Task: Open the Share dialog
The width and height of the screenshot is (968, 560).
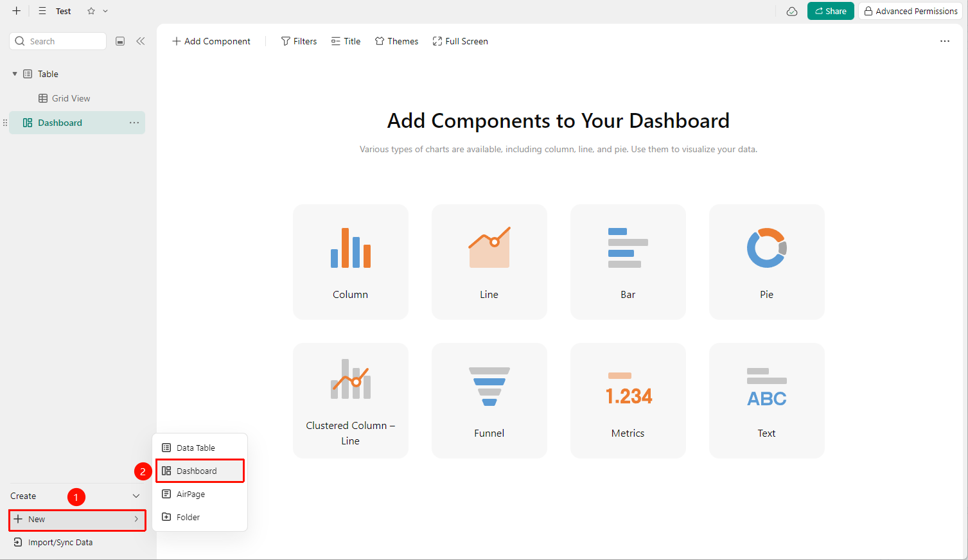Action: click(831, 11)
